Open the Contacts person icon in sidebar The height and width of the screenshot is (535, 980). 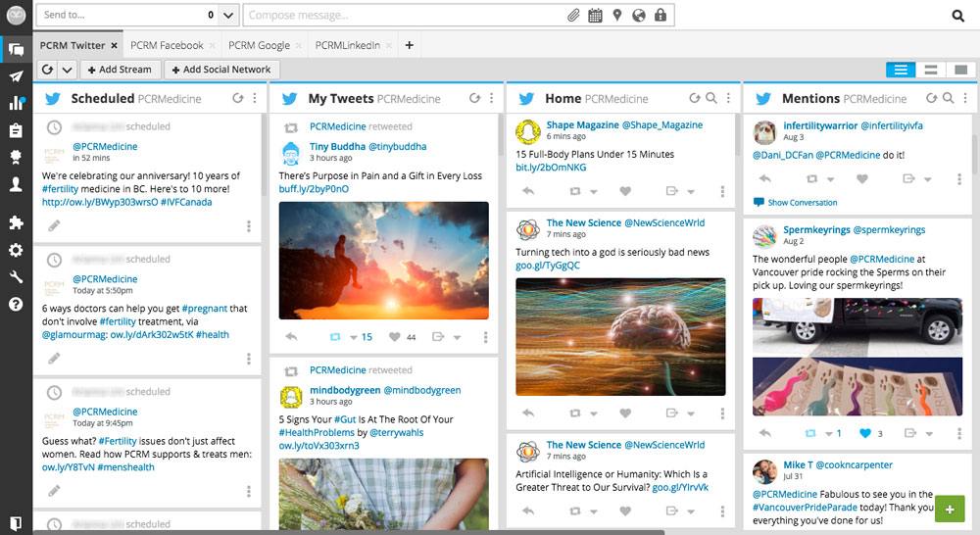[16, 184]
